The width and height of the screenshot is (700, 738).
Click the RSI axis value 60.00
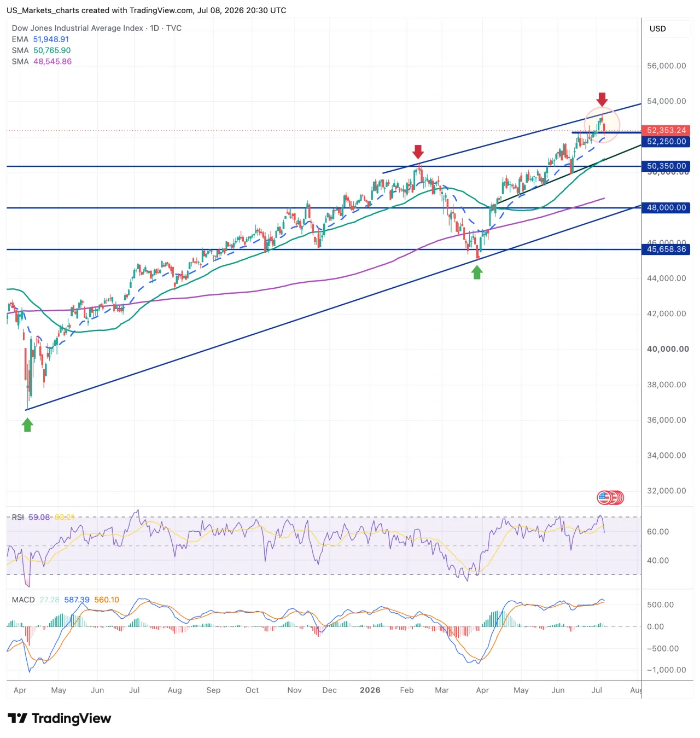coord(658,532)
